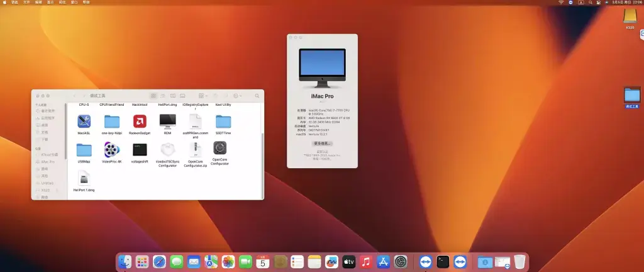
Task: Select the 调试工具 folder on desktop
Action: (x=632, y=95)
